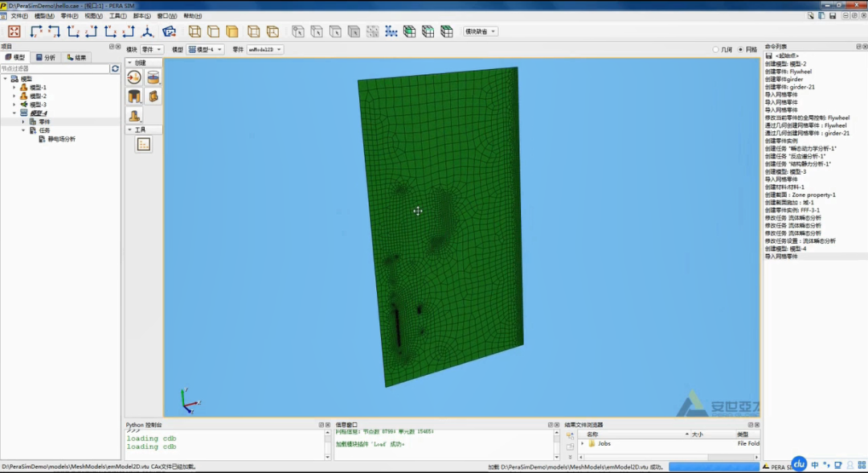Screen dimensions: 868x473
Task: Select the solid shaded cube display icon
Action: click(232, 31)
